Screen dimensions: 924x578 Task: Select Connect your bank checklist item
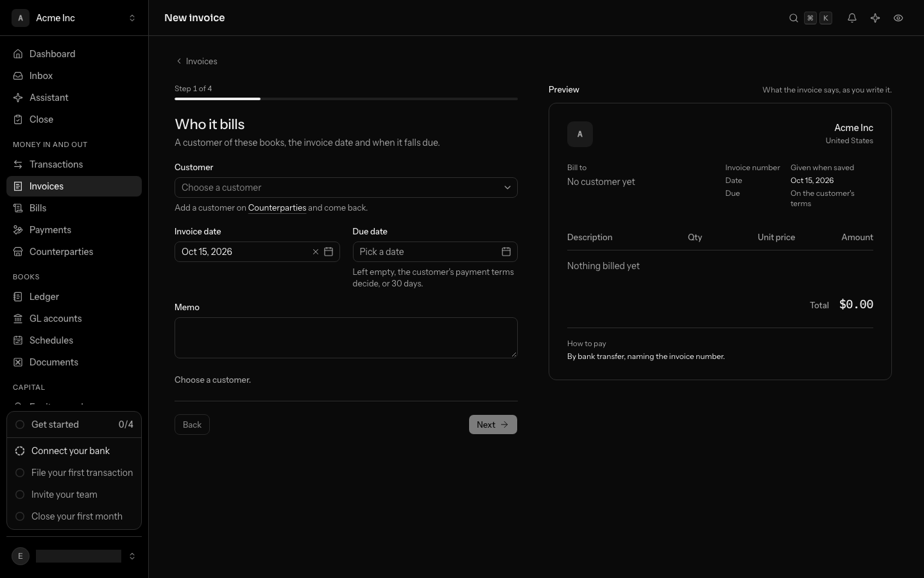(74, 451)
